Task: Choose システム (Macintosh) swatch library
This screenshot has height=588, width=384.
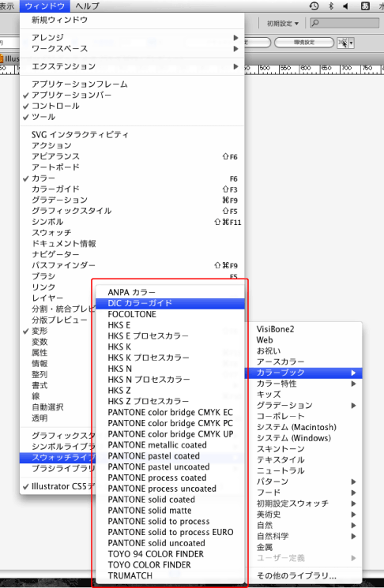Action: point(303,427)
